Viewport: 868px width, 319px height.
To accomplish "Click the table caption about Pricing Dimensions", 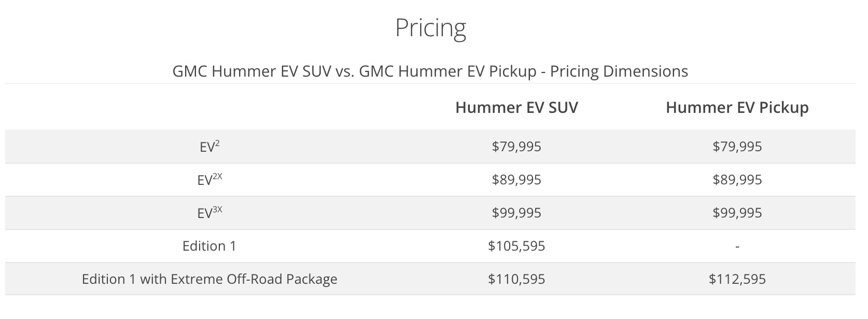I will tap(430, 71).
